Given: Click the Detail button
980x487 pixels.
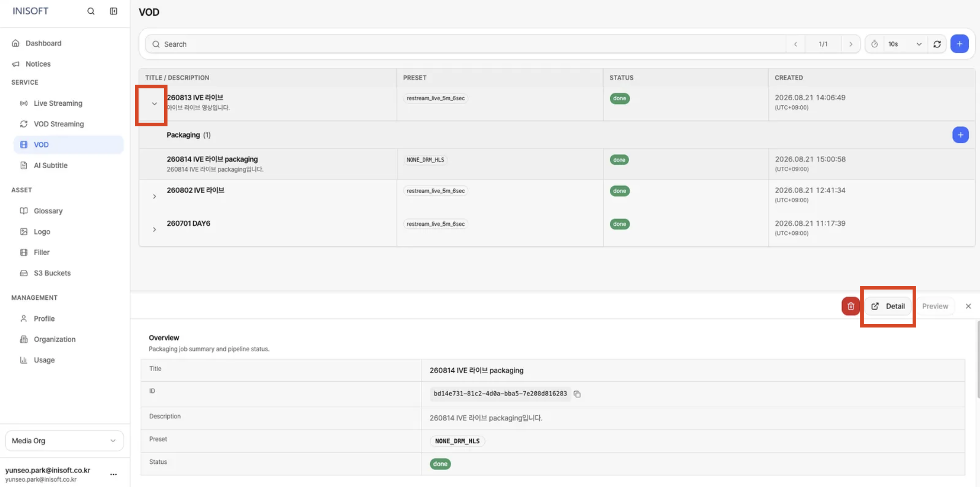Looking at the screenshot, I should pyautogui.click(x=888, y=306).
